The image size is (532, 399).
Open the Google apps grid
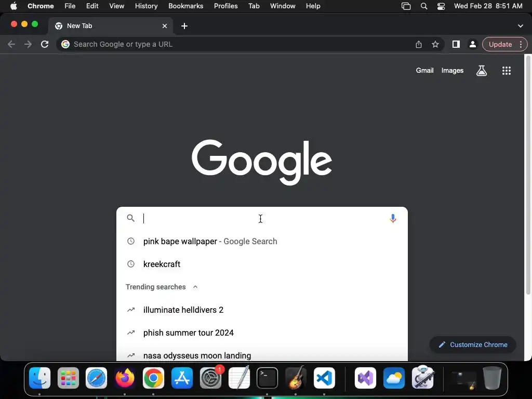click(506, 71)
